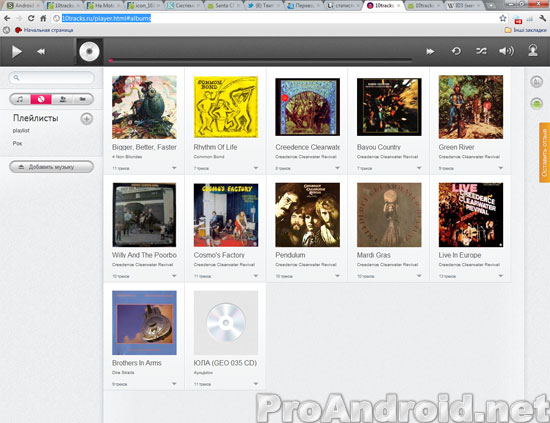Open the ЮЛА (GEO 035 CD) placeholder cover
The width and height of the screenshot is (550, 423).
(x=226, y=323)
